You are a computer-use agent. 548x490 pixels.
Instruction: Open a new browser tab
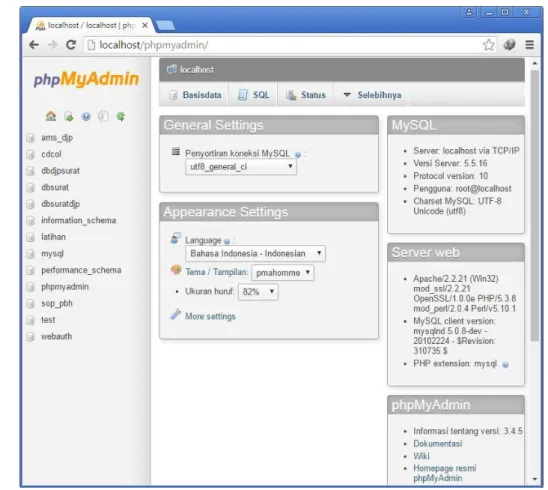(165, 26)
